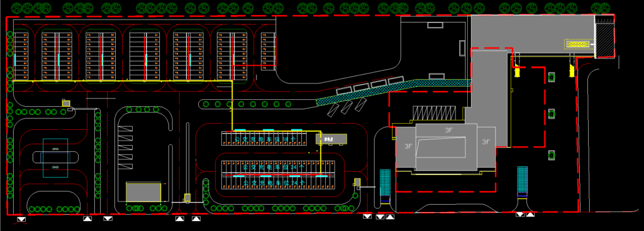Select the diagonal-striped hatch block at top-right corner

pyautogui.click(x=604, y=40)
